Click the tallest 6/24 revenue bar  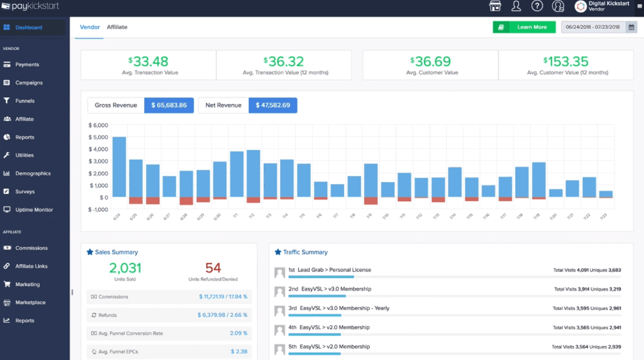click(x=119, y=167)
